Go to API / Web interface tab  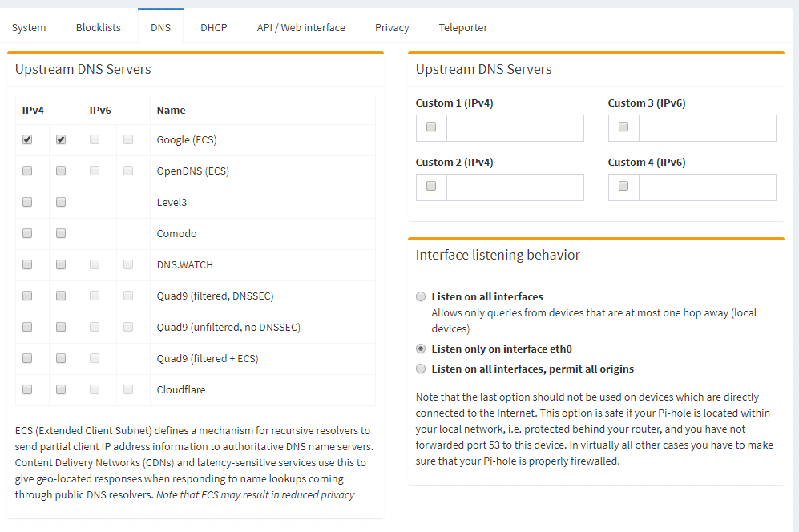pyautogui.click(x=301, y=27)
